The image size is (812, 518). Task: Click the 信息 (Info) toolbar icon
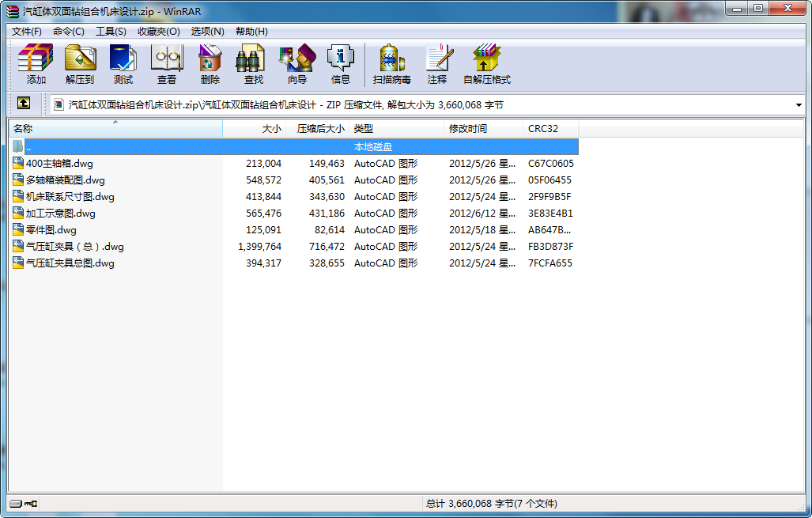coord(341,63)
